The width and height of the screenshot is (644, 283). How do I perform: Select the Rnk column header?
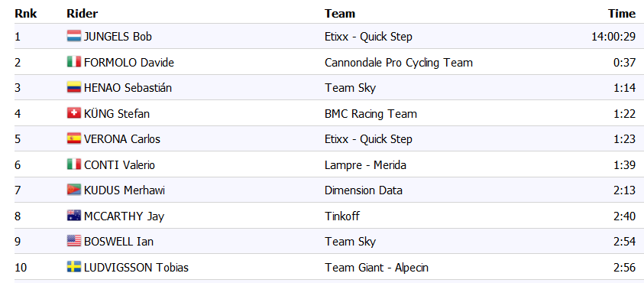coord(26,14)
